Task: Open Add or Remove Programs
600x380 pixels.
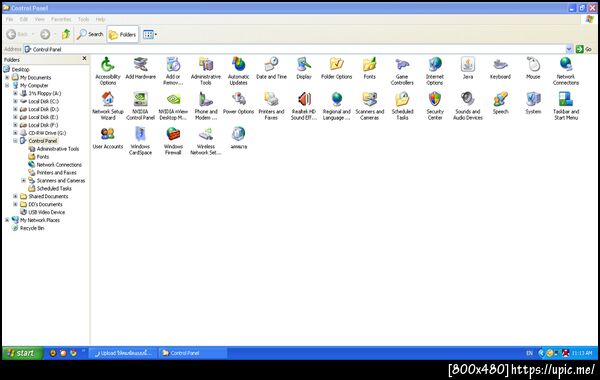Action: 173,71
